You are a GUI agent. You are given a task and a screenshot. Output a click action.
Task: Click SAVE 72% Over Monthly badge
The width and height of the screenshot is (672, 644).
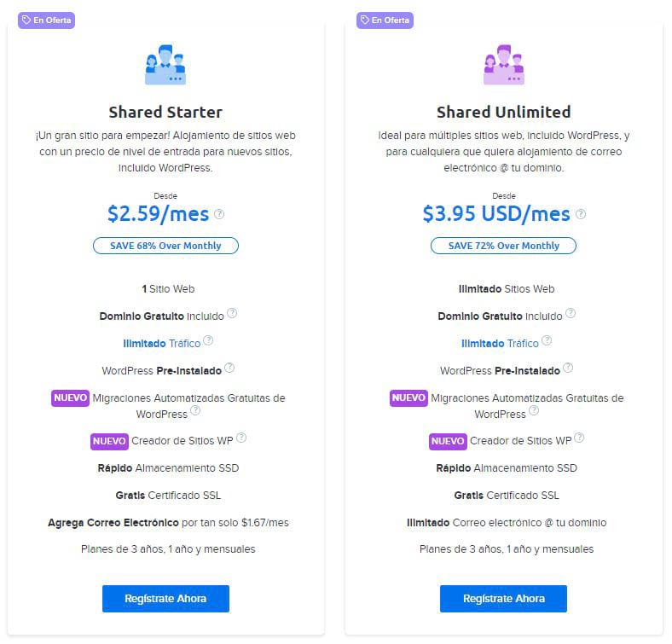coord(503,246)
